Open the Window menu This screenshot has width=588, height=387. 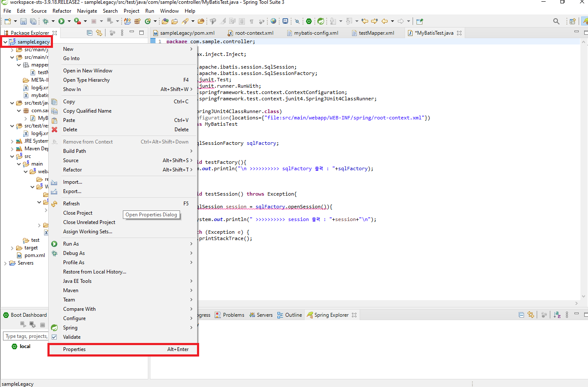169,11
